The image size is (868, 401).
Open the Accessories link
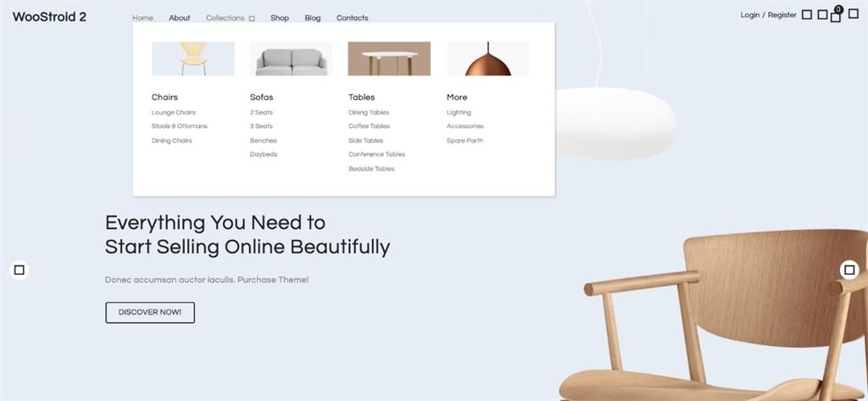coord(465,126)
